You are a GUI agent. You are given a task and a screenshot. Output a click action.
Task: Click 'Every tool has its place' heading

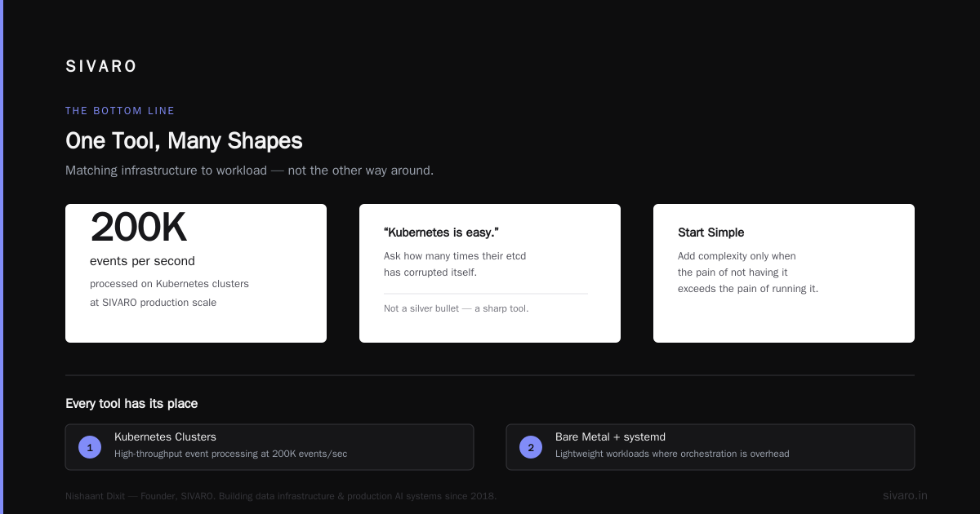tap(131, 404)
